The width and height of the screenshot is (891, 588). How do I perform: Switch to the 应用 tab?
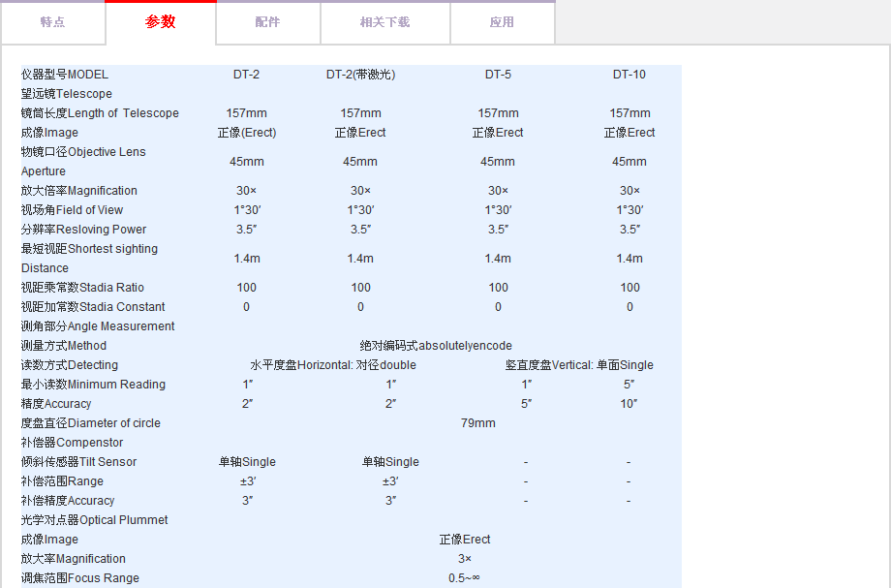pyautogui.click(x=502, y=22)
